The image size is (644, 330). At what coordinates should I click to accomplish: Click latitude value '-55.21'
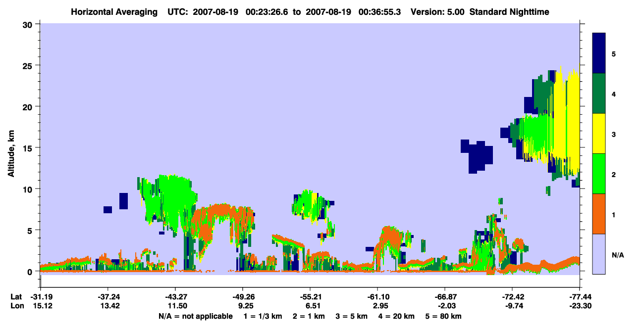tap(310, 297)
